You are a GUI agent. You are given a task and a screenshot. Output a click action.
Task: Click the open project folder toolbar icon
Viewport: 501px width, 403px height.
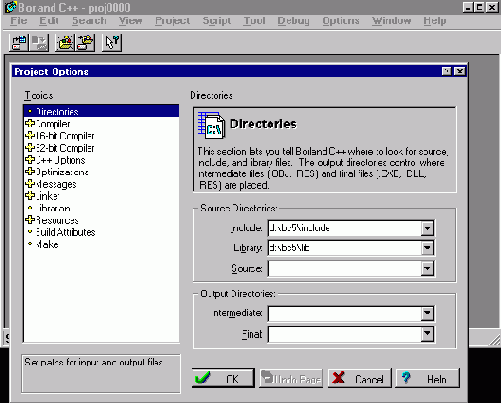click(65, 43)
